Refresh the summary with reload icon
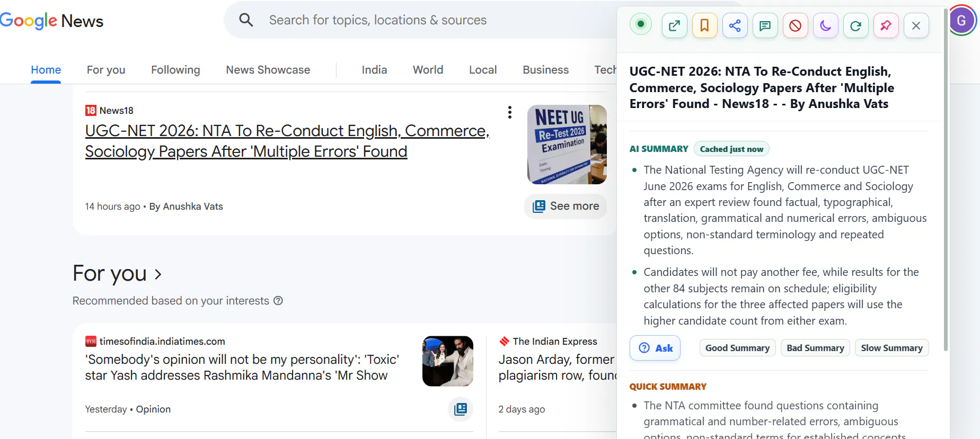 point(855,25)
